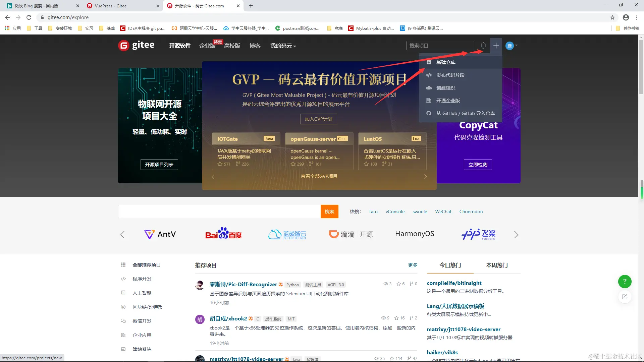Reload the page with the refresh icon
This screenshot has width=644, height=362.
coord(29,17)
